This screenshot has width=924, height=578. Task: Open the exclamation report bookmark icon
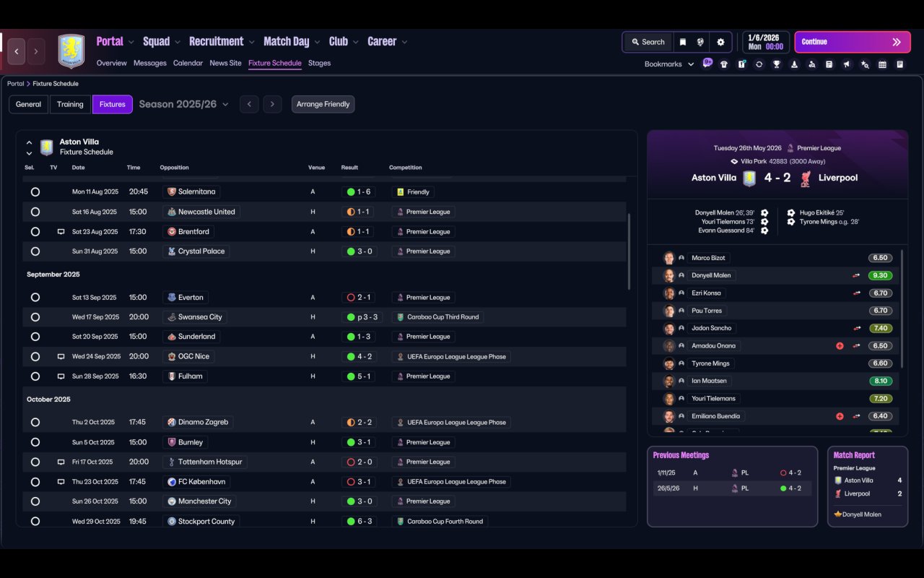(741, 64)
